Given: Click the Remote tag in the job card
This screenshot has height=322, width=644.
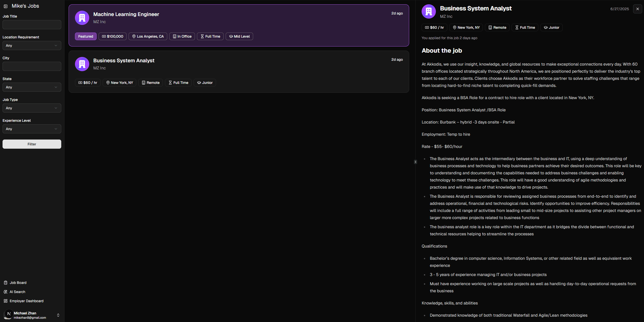Looking at the screenshot, I should click(x=151, y=83).
